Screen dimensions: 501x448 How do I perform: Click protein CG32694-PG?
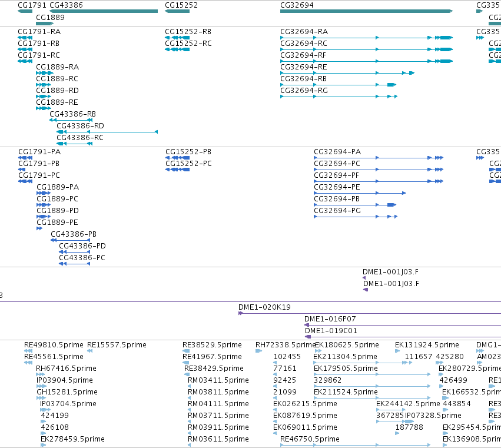click(x=337, y=211)
